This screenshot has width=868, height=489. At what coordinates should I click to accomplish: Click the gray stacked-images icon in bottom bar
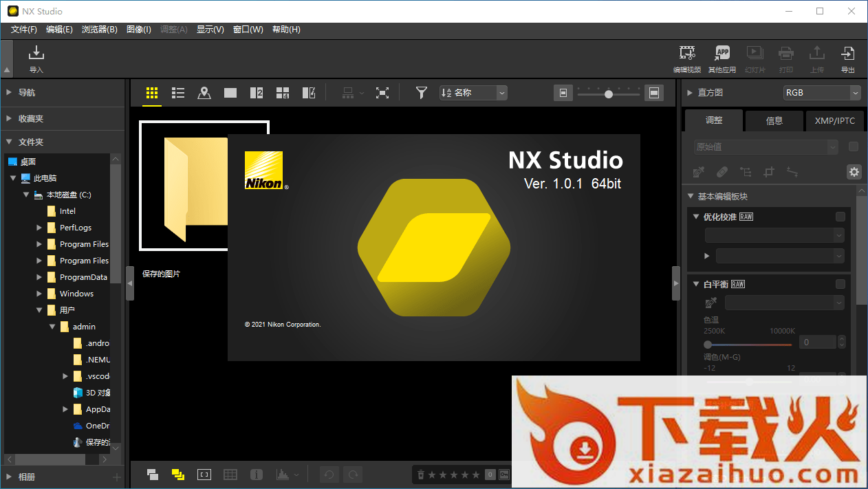pos(153,474)
